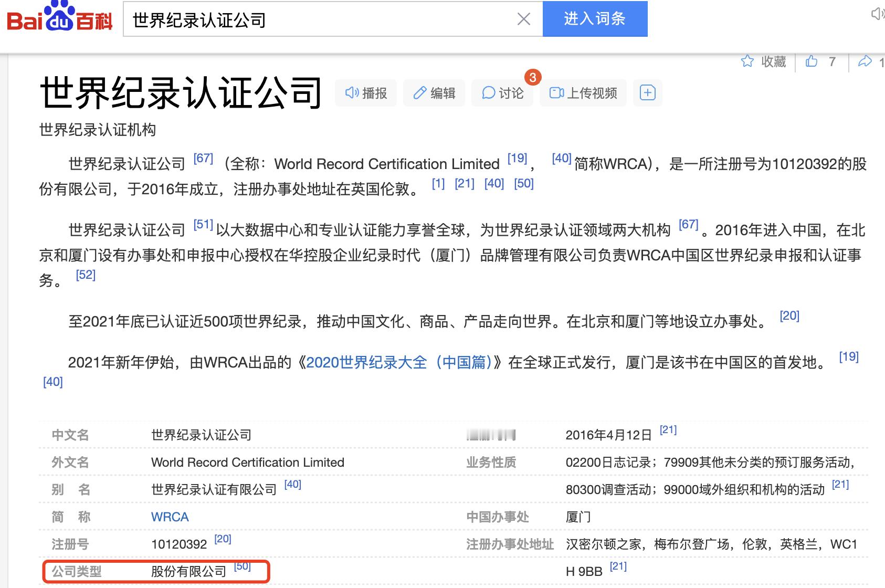Click the notification badge 3 on 讨论
The height and width of the screenshot is (588, 885).
coord(533,78)
